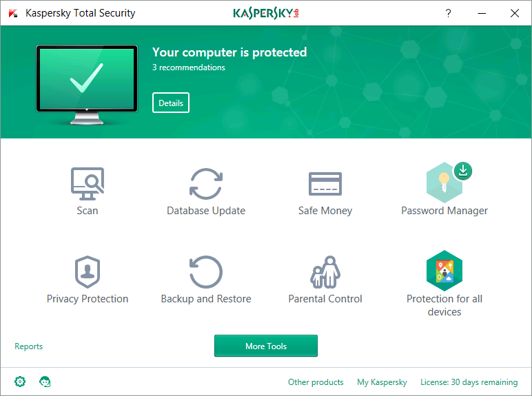
Task: Open the My Kaspersky link
Action: 382,382
